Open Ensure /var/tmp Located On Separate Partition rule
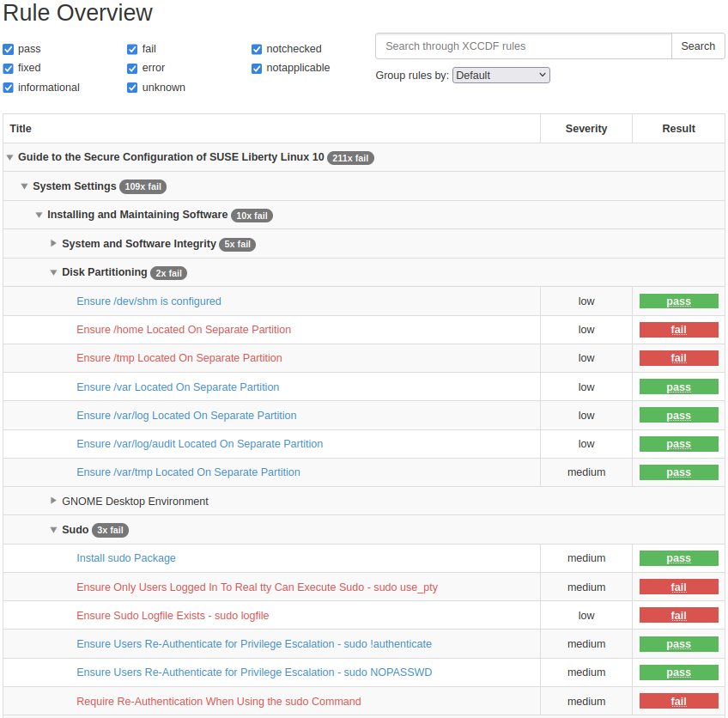The image size is (728, 718). [x=188, y=472]
